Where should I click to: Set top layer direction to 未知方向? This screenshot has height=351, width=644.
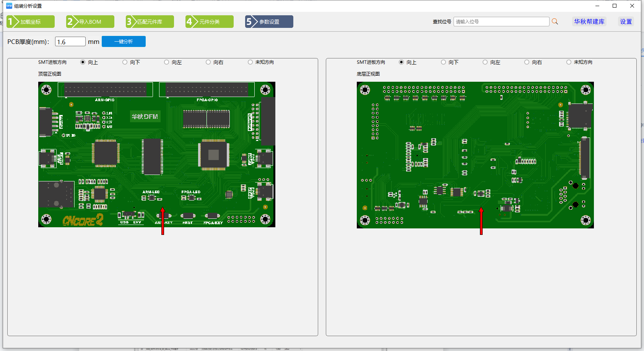261,62
